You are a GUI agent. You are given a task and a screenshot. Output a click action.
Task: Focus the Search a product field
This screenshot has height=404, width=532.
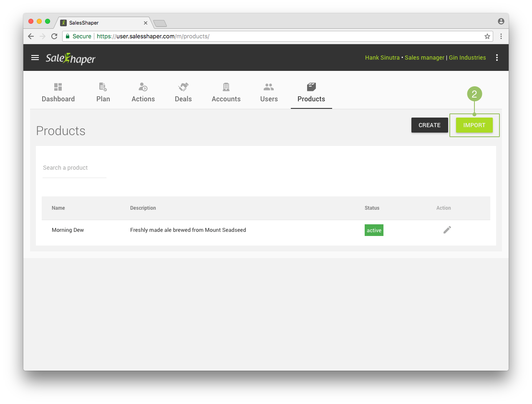tap(74, 168)
